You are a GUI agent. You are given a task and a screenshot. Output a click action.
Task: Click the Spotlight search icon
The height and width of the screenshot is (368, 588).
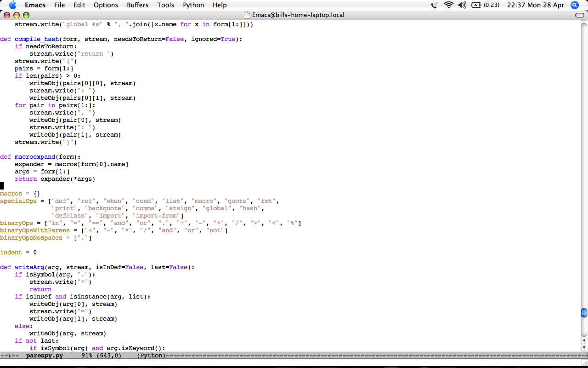coord(574,5)
